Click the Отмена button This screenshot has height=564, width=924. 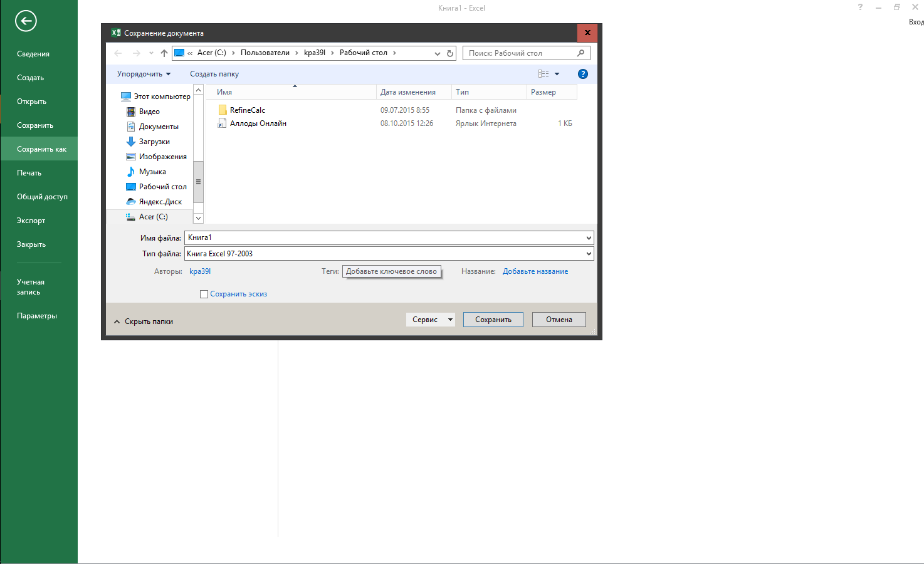tap(559, 320)
